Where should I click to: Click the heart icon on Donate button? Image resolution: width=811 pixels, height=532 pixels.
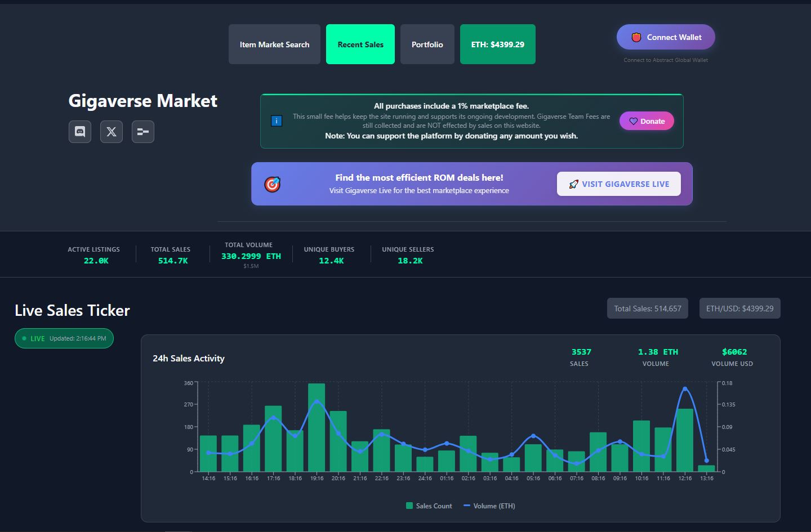[x=633, y=121]
